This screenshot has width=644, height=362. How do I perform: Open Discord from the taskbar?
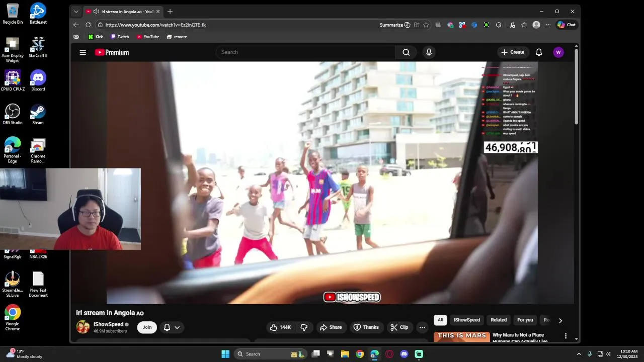click(x=404, y=354)
